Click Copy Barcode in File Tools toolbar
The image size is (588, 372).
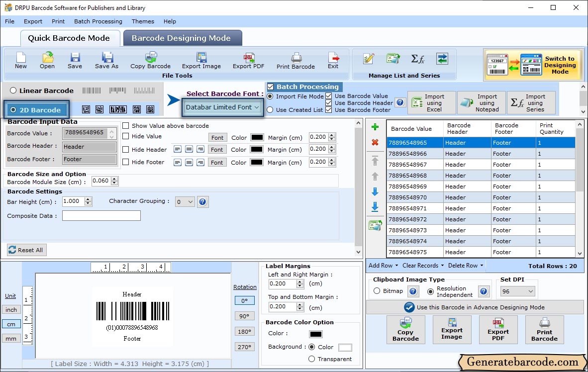[x=150, y=61]
